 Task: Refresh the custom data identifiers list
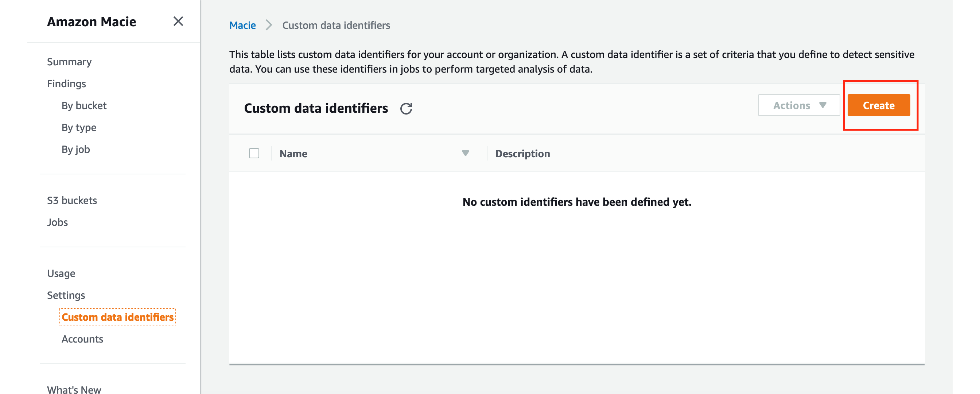click(406, 108)
